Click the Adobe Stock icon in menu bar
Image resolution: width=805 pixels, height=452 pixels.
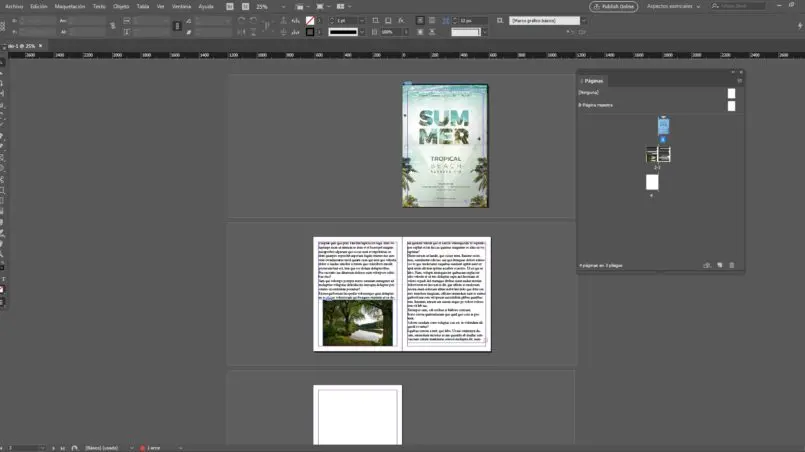[x=245, y=7]
